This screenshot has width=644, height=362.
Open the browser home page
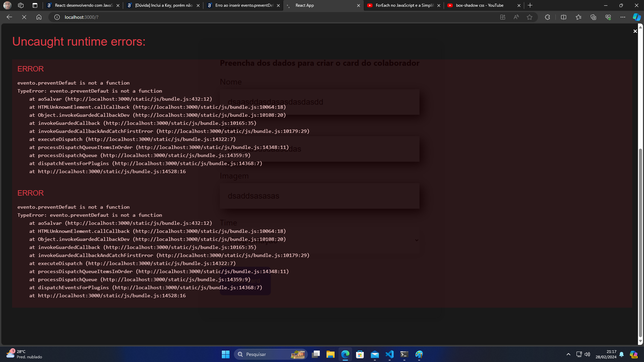(39, 17)
